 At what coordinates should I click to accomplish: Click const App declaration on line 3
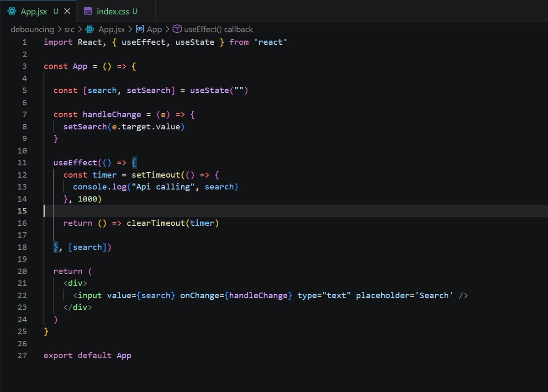[65, 66]
